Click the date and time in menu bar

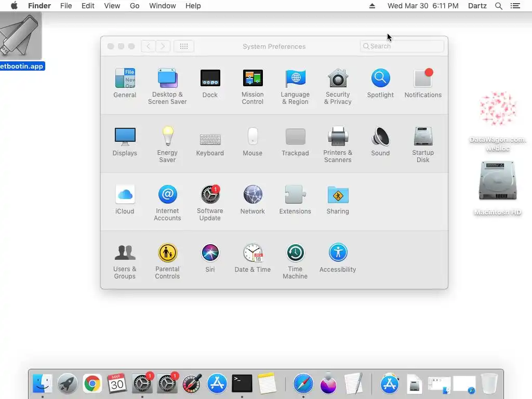[423, 6]
